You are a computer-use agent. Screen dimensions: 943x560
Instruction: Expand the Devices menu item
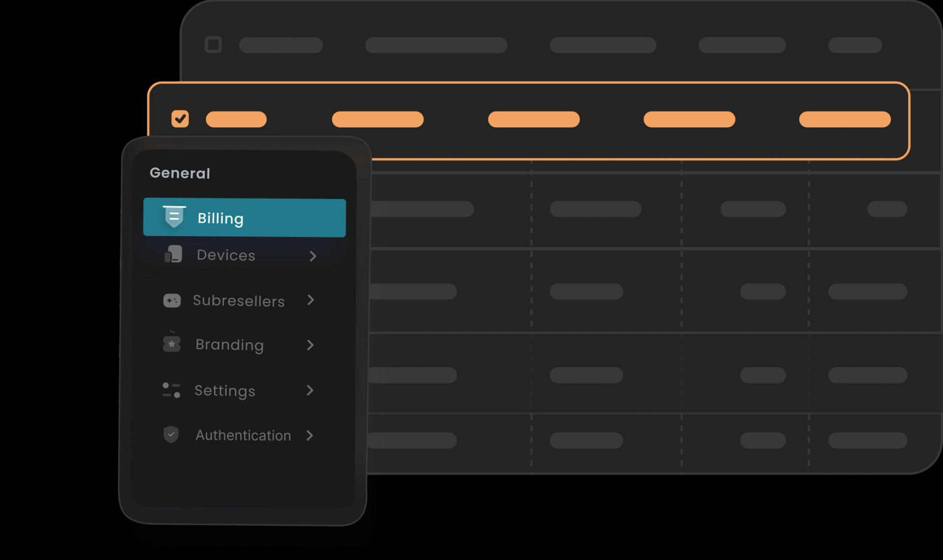313,256
